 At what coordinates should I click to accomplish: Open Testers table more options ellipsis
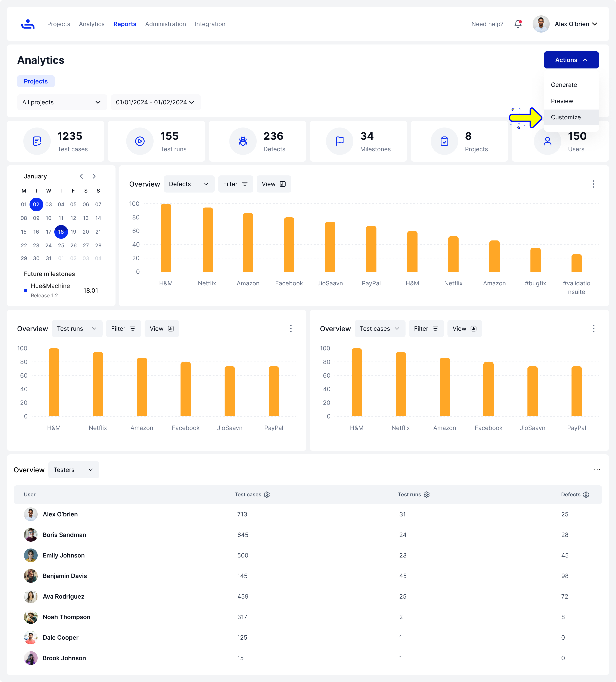pyautogui.click(x=597, y=470)
